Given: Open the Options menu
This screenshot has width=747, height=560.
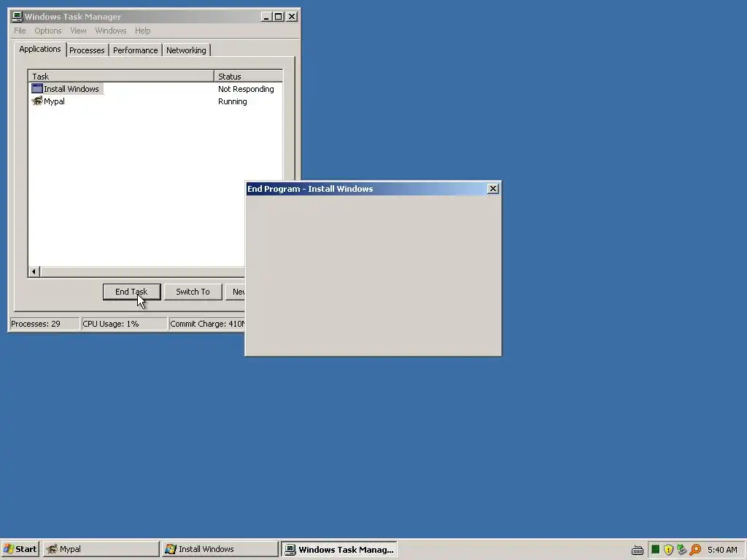Looking at the screenshot, I should (47, 31).
